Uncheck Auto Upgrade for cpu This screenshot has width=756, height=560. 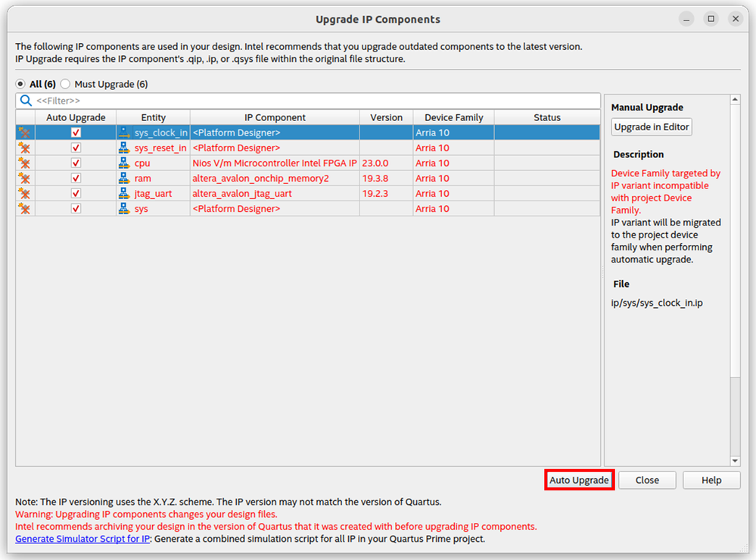click(76, 163)
